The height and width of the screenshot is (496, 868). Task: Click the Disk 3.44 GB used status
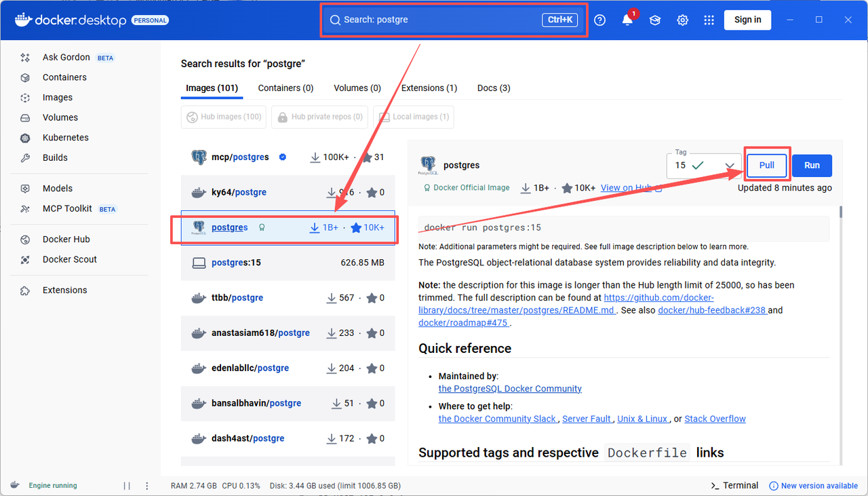[335, 486]
